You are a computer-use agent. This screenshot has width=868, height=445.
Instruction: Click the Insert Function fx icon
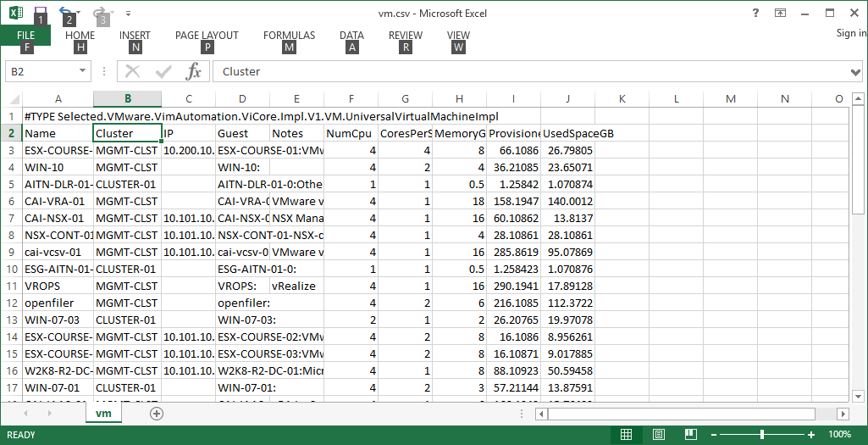pos(194,71)
